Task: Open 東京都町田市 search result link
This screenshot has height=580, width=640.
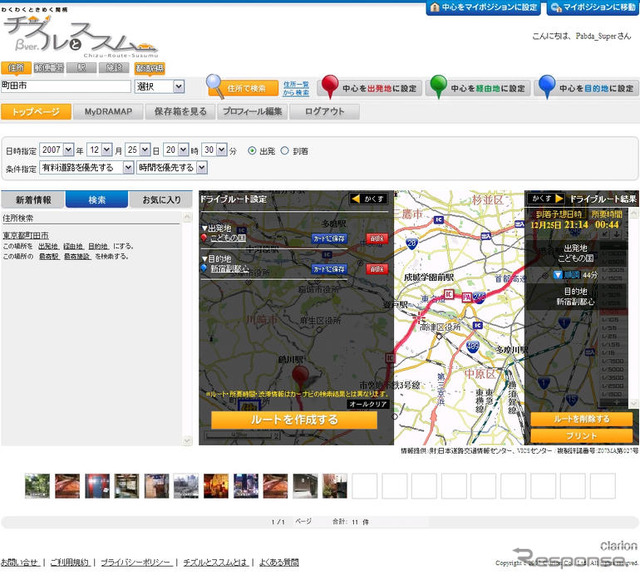Action: pos(26,235)
